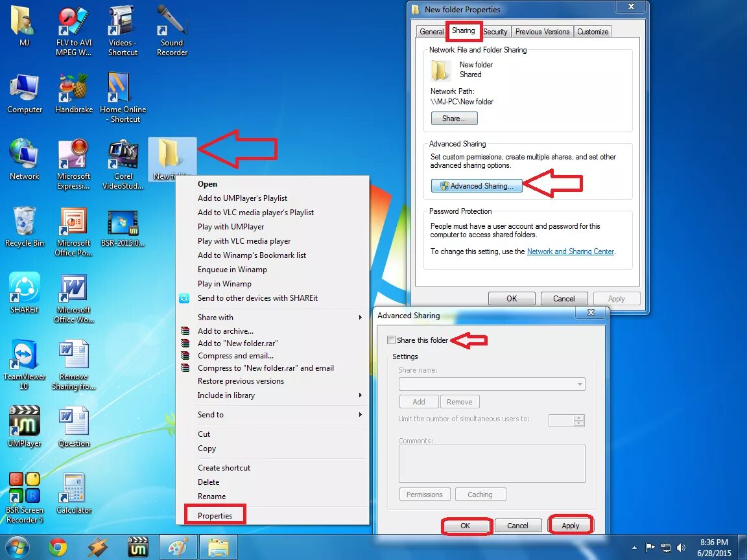Select the Question document icon
Viewport: 747px width, 560px height.
click(x=73, y=426)
